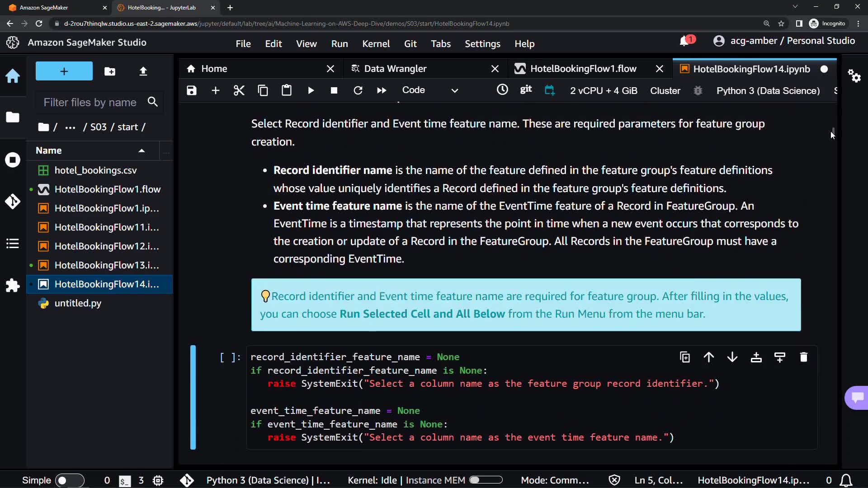Viewport: 868px width, 488px height.
Task: Restart the kernel with the refresh icon
Action: [358, 90]
